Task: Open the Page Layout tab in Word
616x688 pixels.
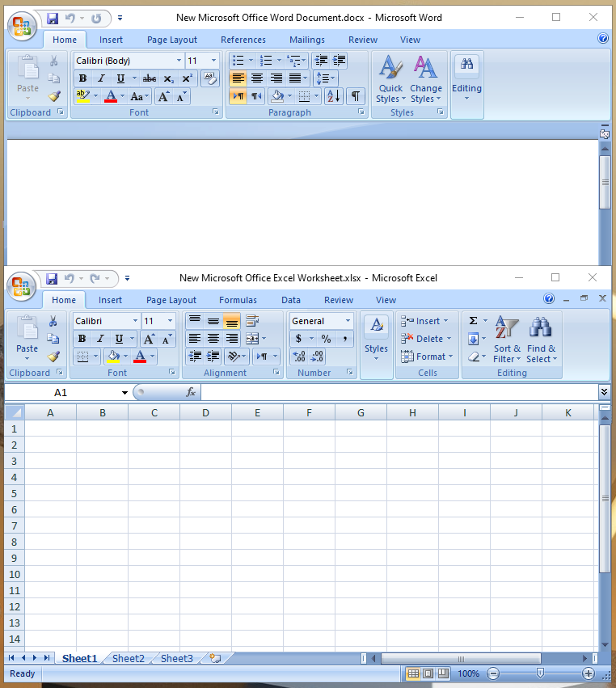Action: (x=172, y=40)
